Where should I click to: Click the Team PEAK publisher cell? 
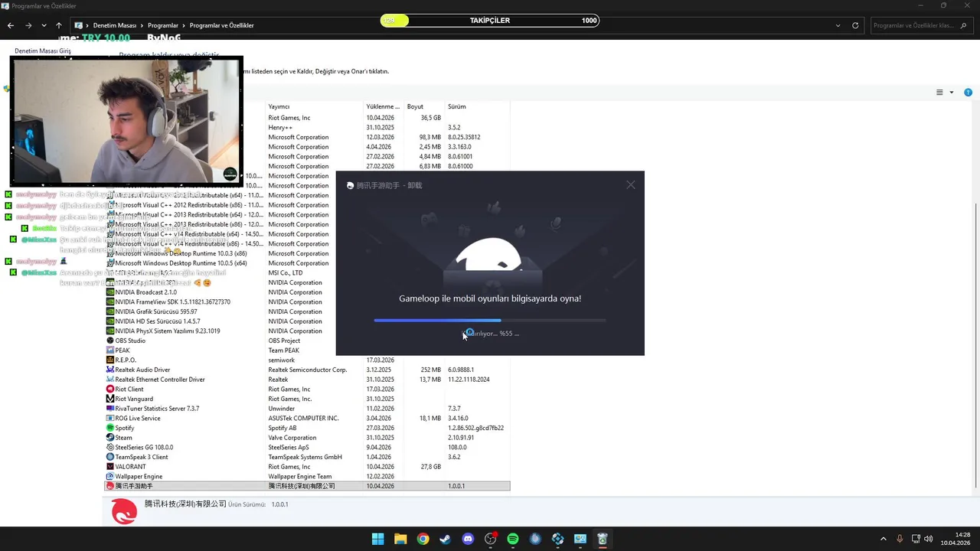(x=284, y=350)
